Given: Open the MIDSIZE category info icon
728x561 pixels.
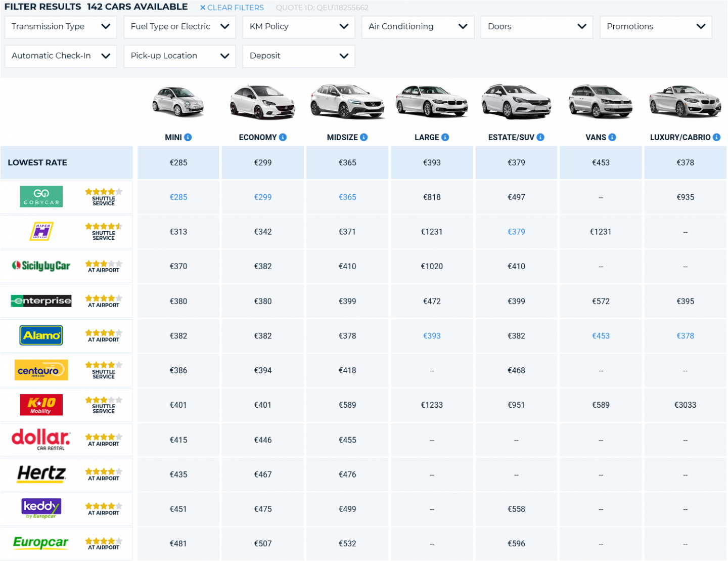Looking at the screenshot, I should (x=364, y=137).
